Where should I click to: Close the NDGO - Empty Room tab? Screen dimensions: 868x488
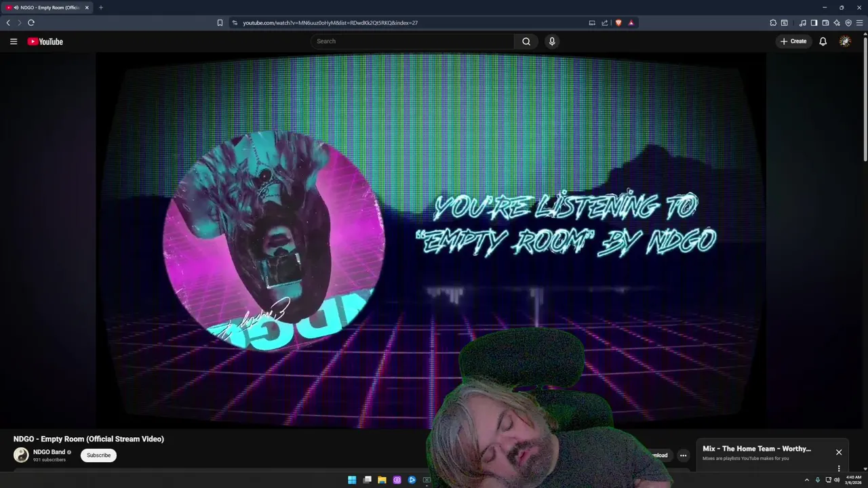click(87, 7)
